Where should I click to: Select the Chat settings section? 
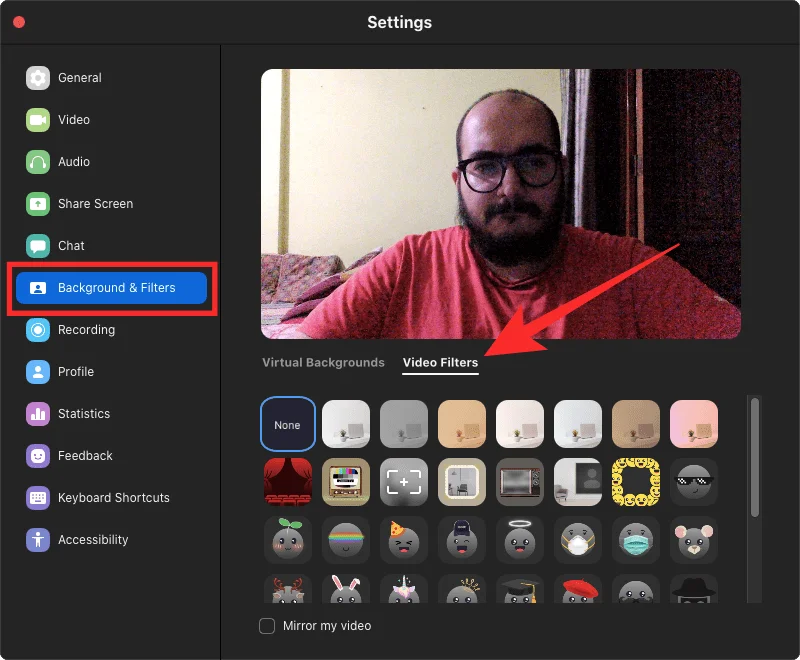click(71, 246)
